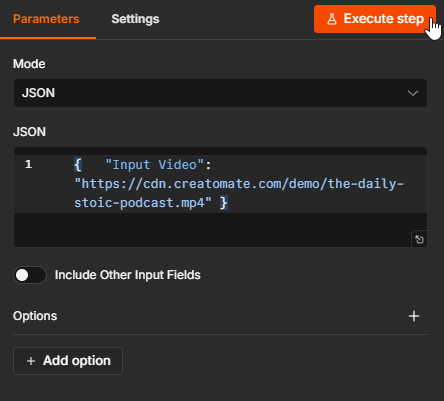Click the Mode field label
The image size is (444, 401).
pos(29,64)
